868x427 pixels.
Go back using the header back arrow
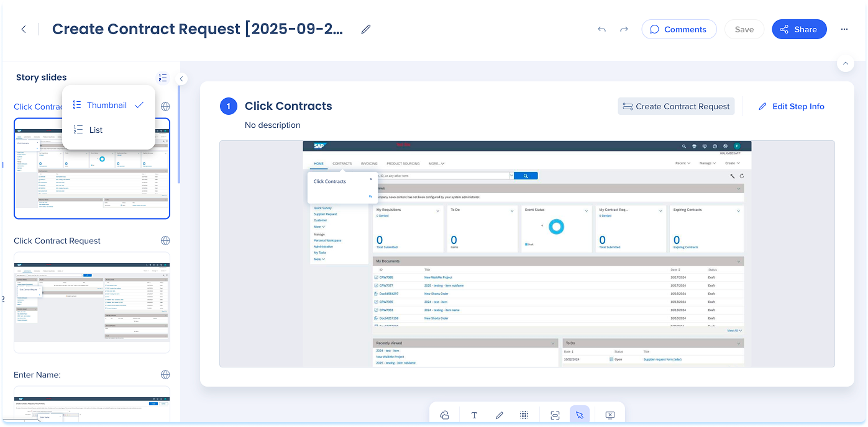tap(24, 29)
